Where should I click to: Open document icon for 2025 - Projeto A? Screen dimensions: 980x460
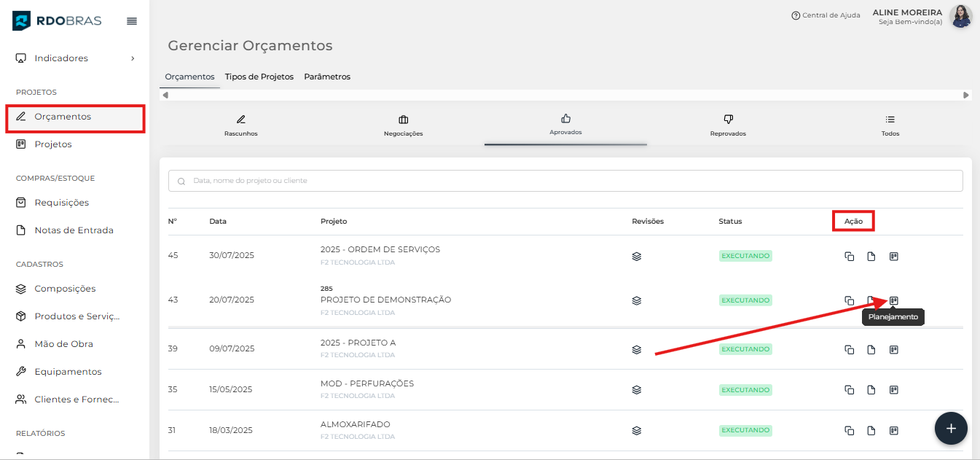tap(871, 350)
